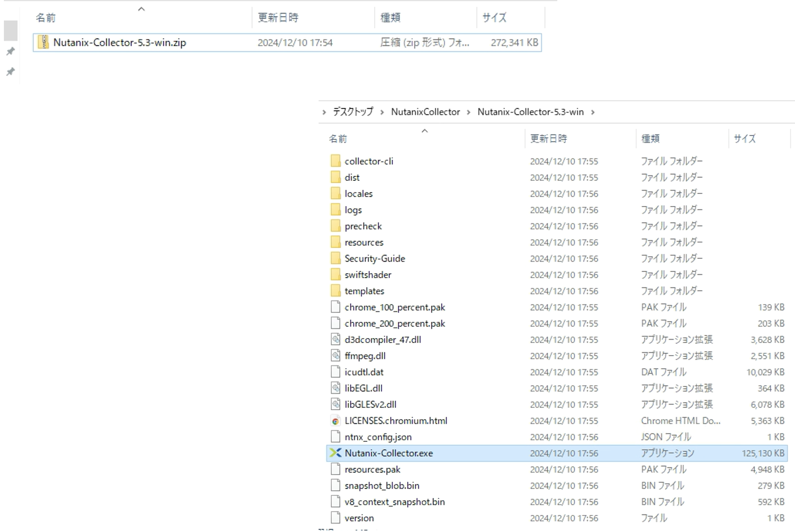Click the Security-Guide folder icon
This screenshot has width=795, height=532.
(x=336, y=258)
